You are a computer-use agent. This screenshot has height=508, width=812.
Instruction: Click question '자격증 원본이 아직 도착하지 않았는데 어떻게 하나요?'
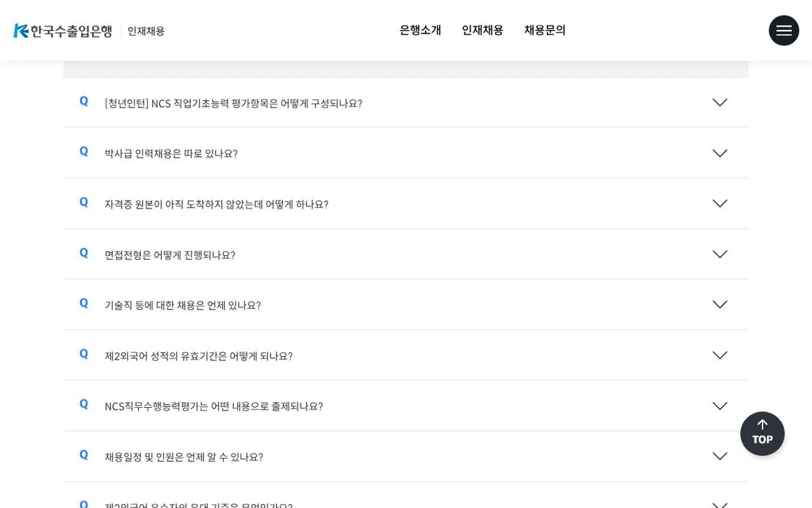(217, 204)
